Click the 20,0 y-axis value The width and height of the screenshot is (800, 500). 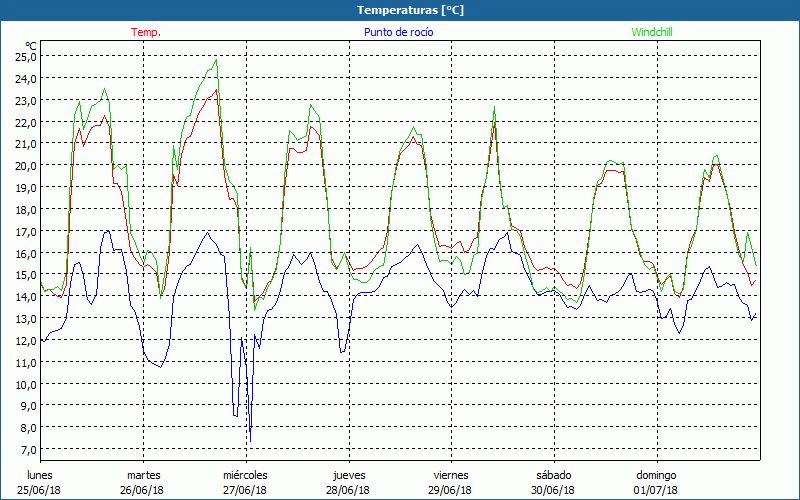tap(26, 166)
